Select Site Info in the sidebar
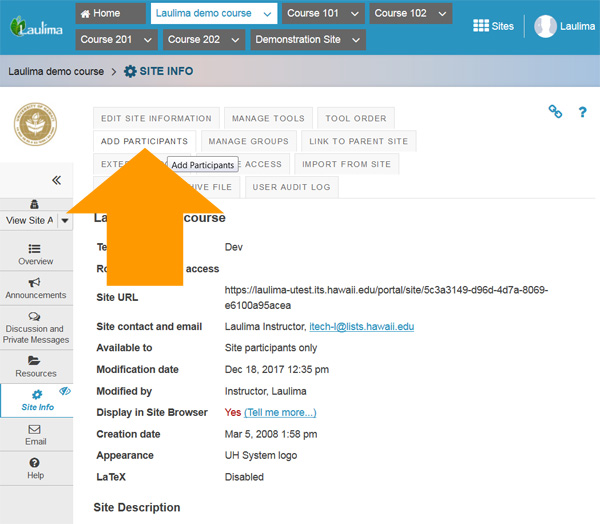This screenshot has width=600, height=524. pos(37,400)
